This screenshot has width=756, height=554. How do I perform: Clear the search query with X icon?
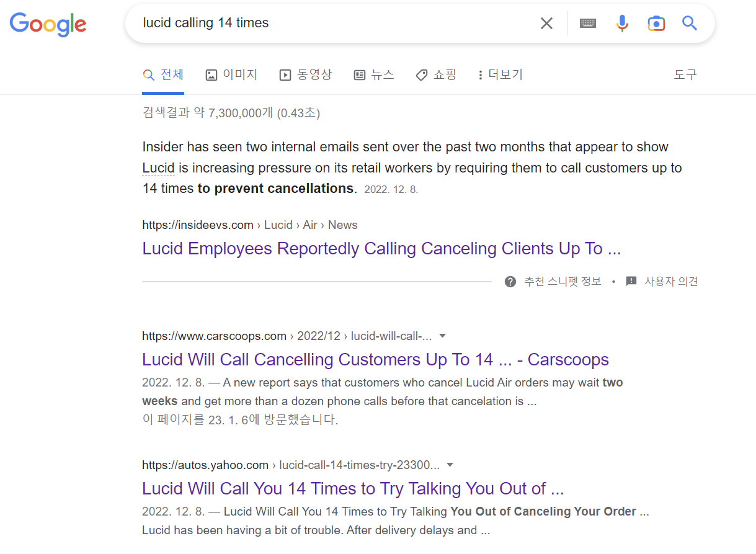coord(546,24)
